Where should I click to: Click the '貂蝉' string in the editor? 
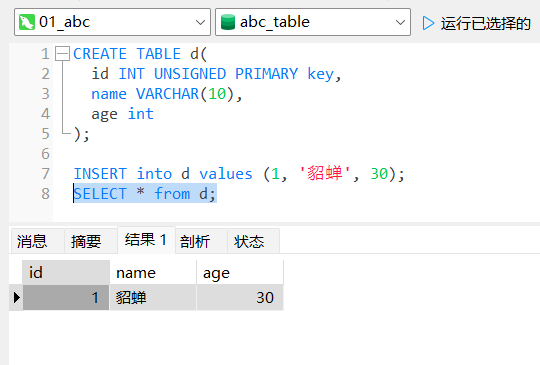point(324,173)
